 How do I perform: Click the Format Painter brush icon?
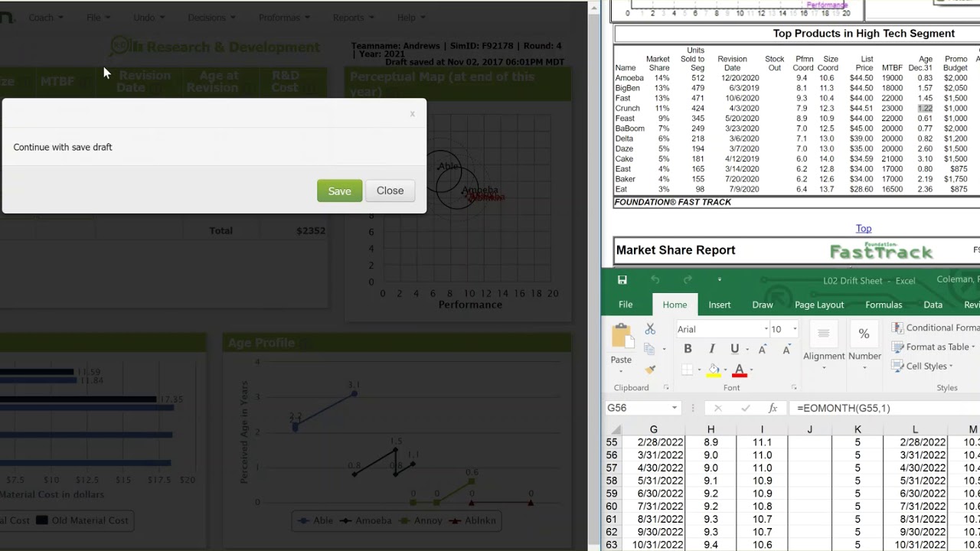pos(650,370)
